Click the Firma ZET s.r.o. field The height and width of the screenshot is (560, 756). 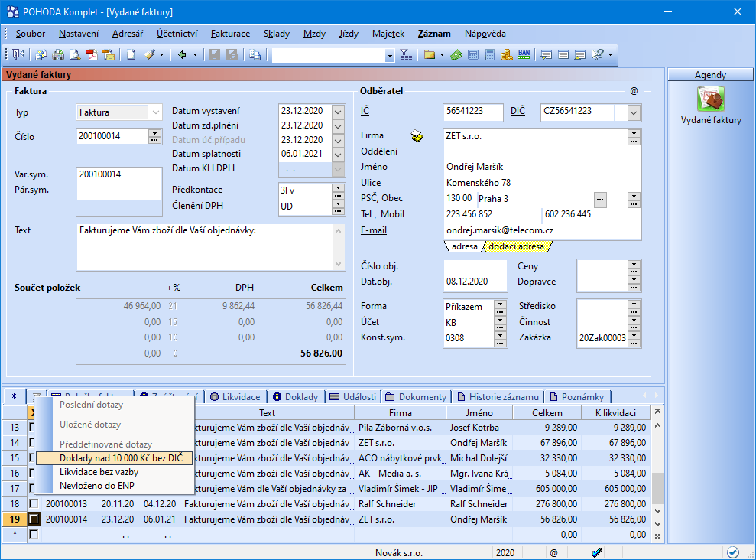point(535,136)
